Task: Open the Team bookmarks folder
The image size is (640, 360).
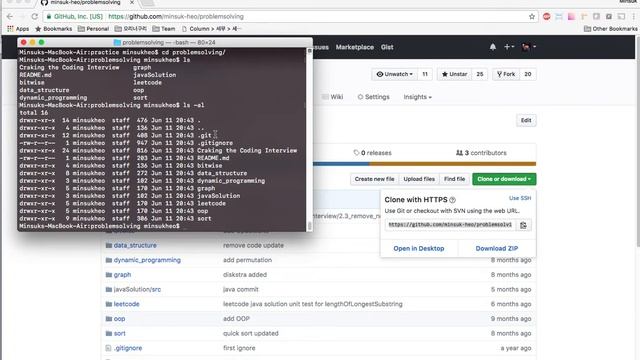Action: [x=164, y=29]
